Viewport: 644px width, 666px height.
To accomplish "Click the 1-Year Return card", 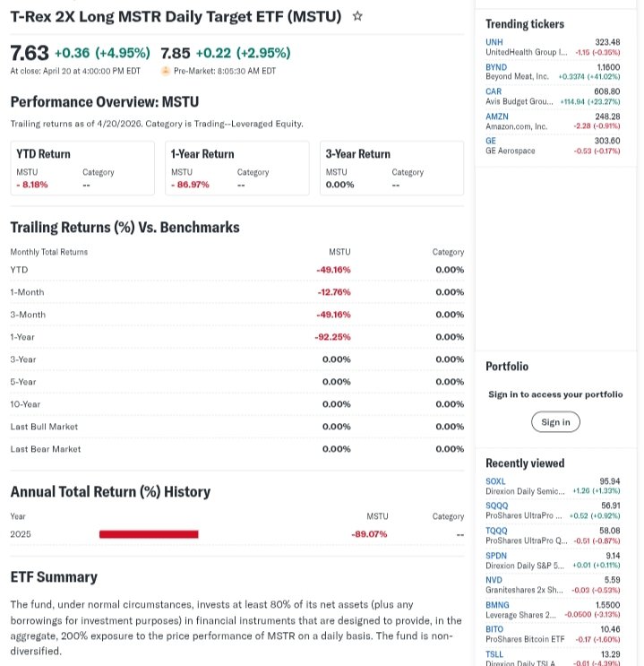I will pos(236,168).
